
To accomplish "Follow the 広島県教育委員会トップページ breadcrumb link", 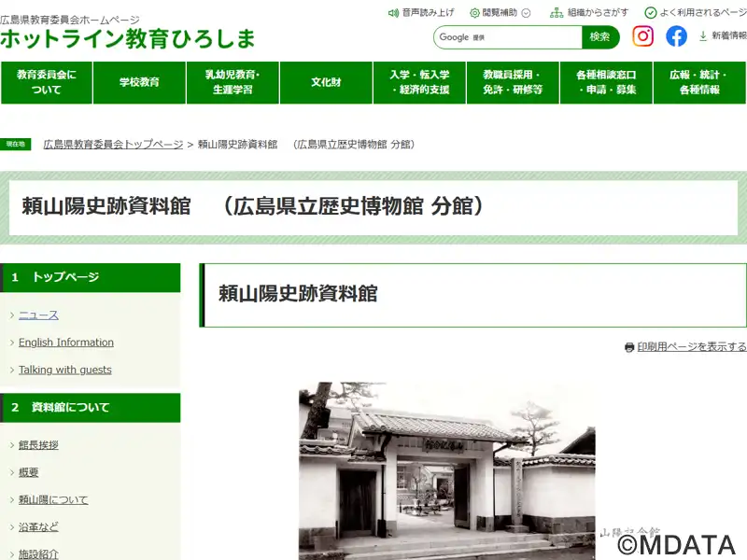I will (113, 145).
